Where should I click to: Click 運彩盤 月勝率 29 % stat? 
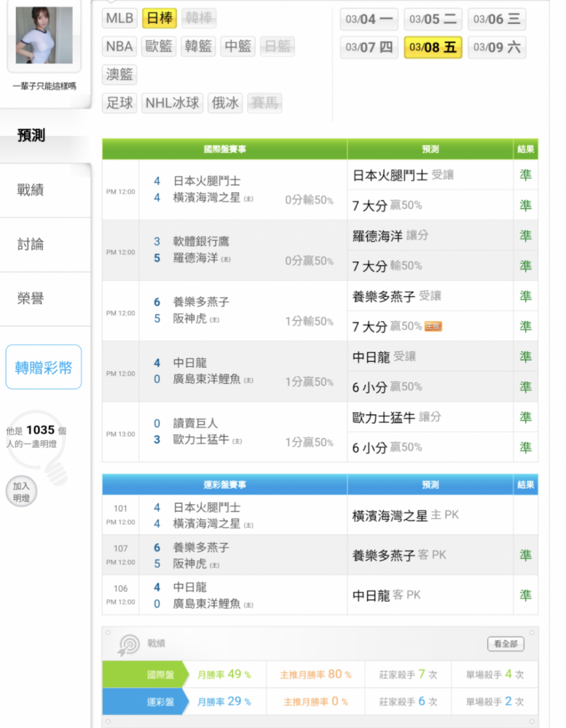click(x=224, y=702)
